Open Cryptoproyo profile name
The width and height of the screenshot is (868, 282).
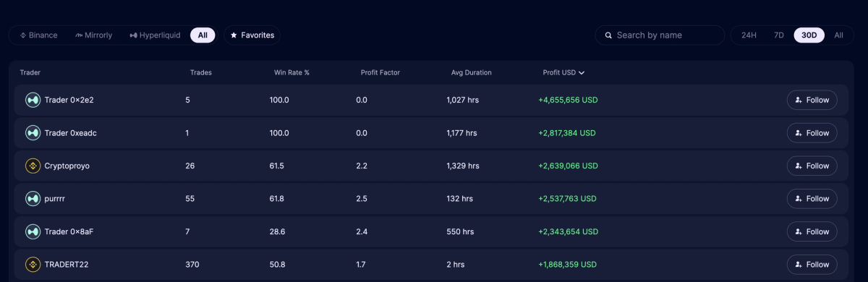(67, 166)
